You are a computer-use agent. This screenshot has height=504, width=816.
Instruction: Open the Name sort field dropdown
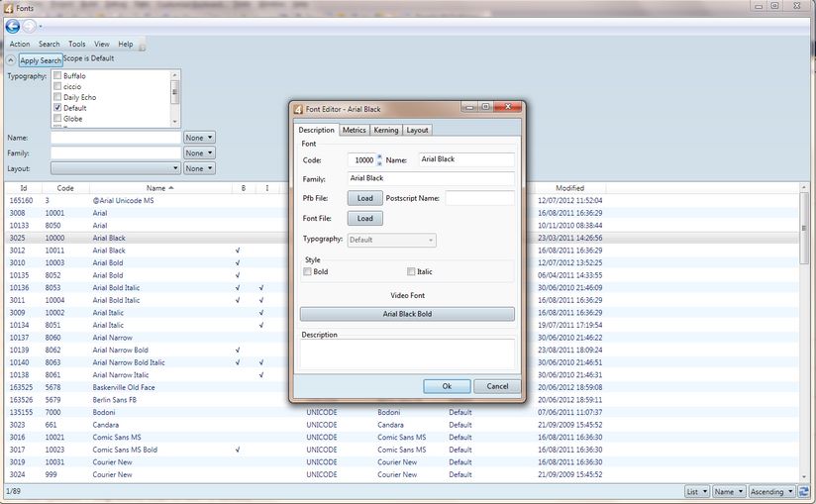click(x=728, y=491)
